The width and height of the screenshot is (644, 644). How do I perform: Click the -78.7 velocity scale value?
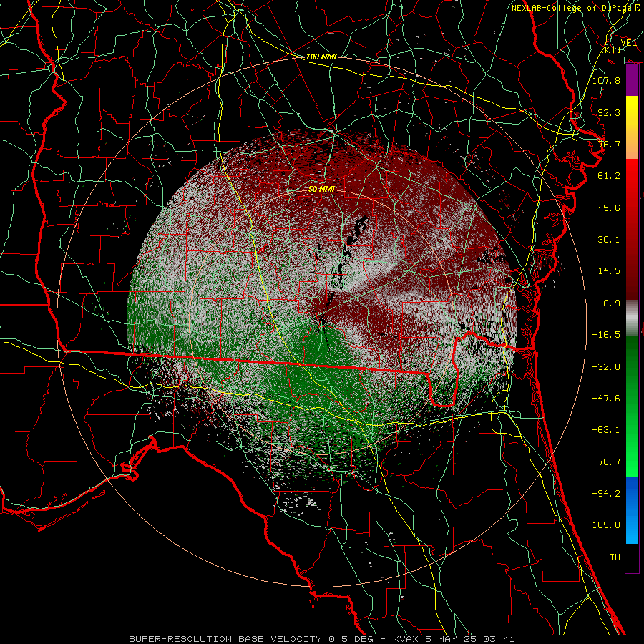(x=606, y=462)
